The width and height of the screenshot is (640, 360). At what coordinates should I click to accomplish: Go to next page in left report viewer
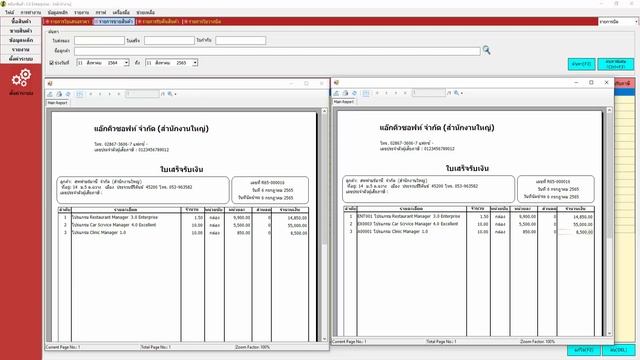tap(109, 94)
